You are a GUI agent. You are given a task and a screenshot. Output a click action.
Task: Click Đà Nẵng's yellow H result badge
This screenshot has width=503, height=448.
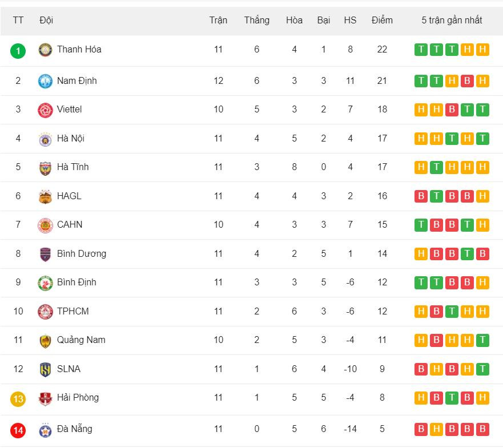click(x=436, y=429)
